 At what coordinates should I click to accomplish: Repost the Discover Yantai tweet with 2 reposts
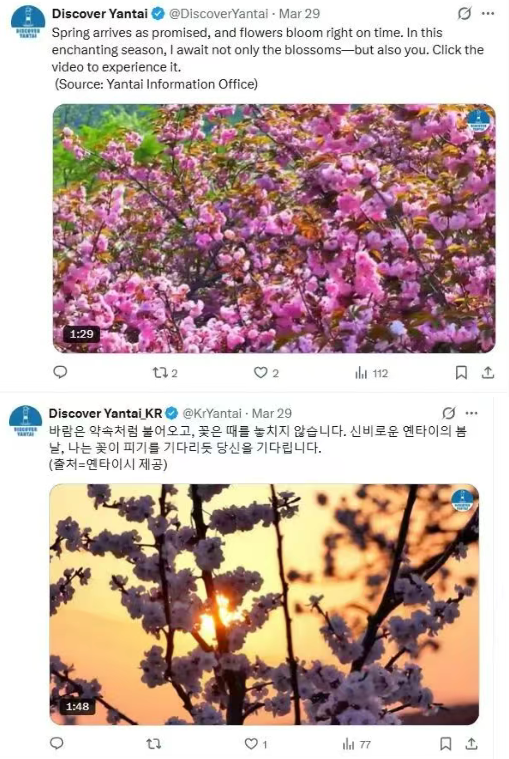165,373
